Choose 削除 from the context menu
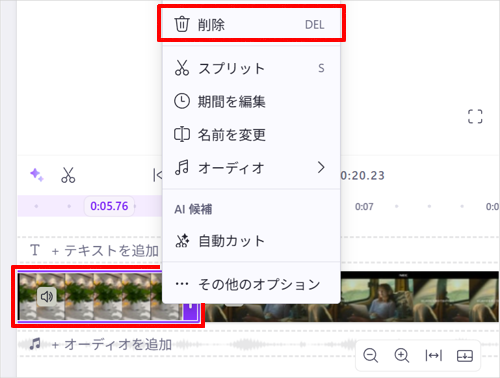Image resolution: width=500 pixels, height=378 pixels. tap(251, 24)
